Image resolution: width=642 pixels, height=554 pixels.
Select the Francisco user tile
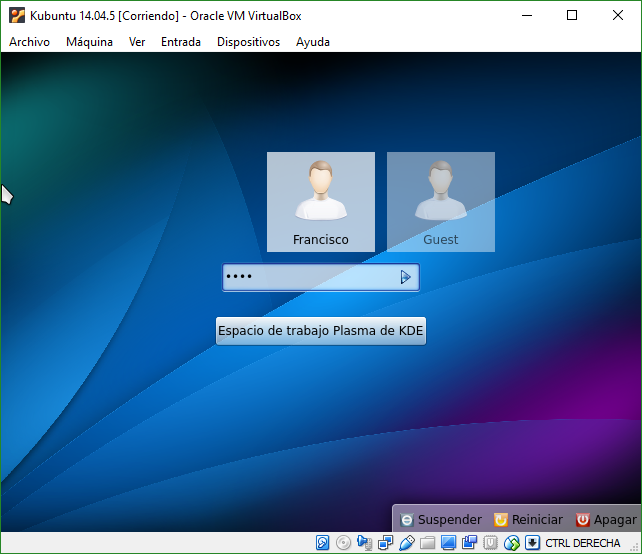(320, 201)
